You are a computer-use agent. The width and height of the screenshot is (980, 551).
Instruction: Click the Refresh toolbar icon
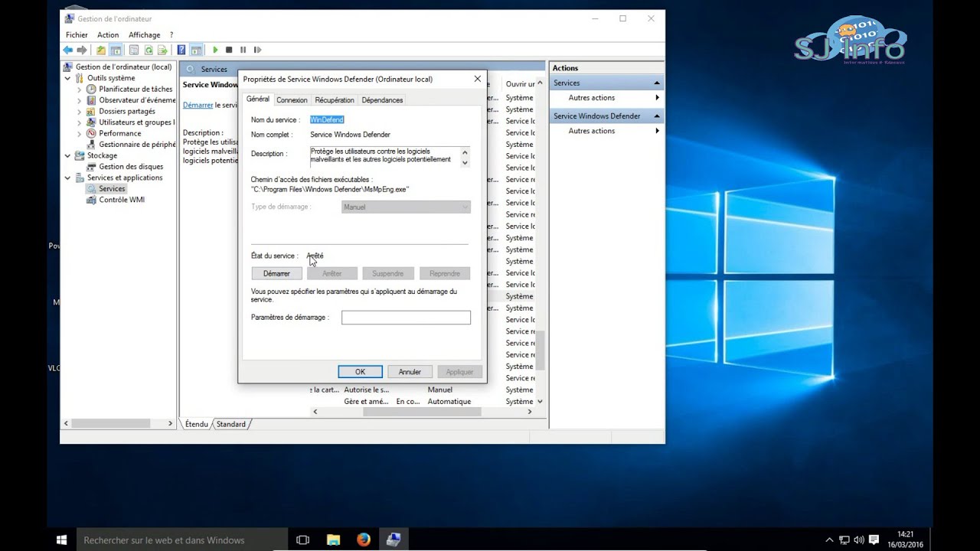(x=149, y=50)
